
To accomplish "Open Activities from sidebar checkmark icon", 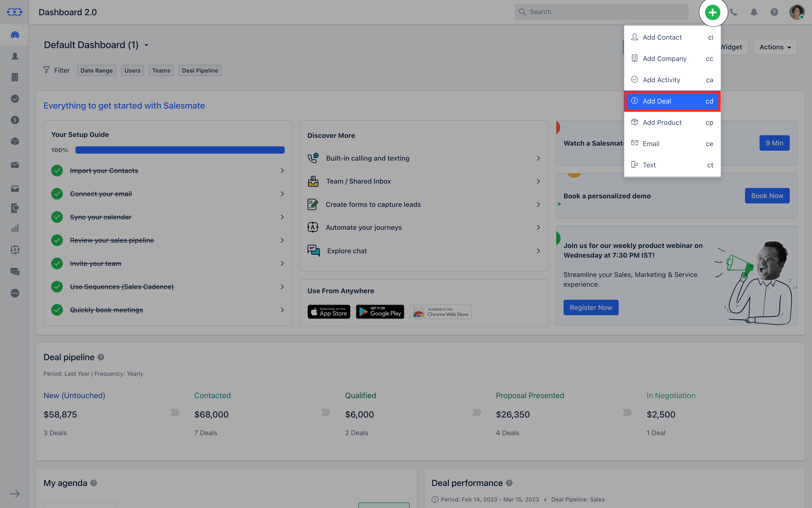I will (15, 99).
